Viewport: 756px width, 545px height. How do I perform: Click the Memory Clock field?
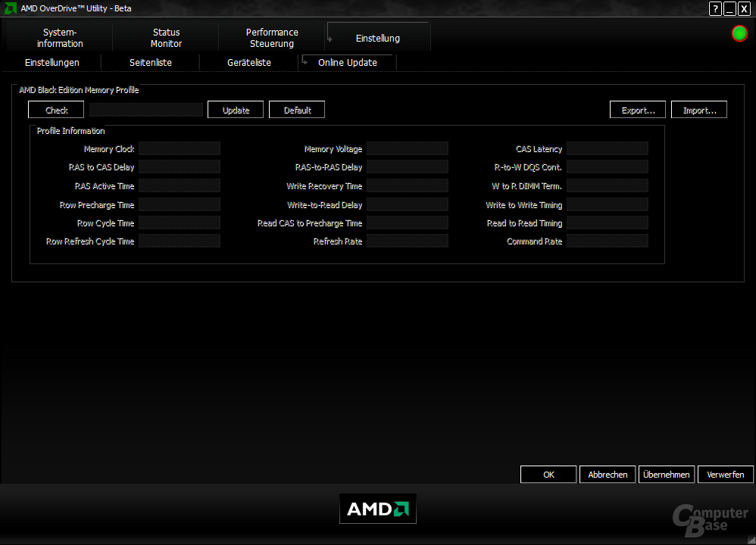click(180, 148)
